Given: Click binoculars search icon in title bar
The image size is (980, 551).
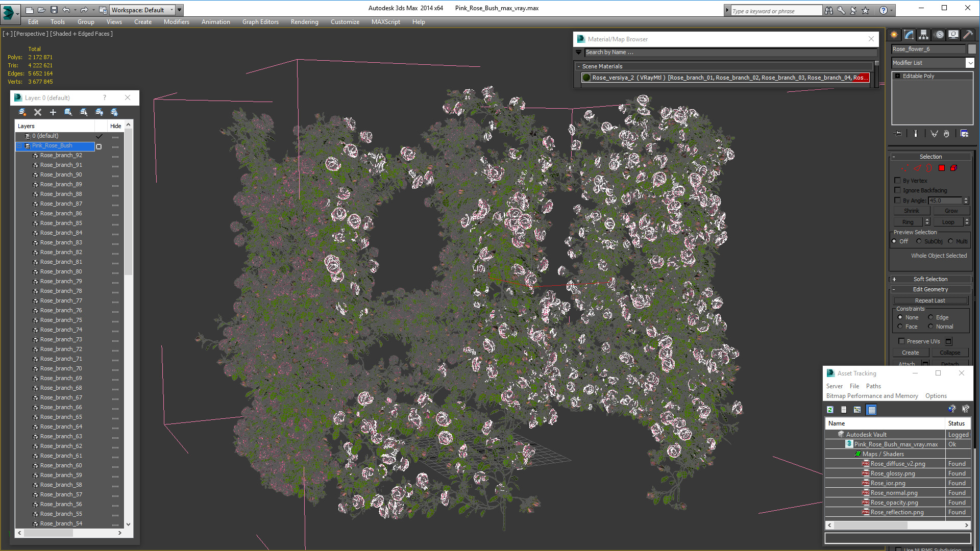Looking at the screenshot, I should tap(829, 10).
